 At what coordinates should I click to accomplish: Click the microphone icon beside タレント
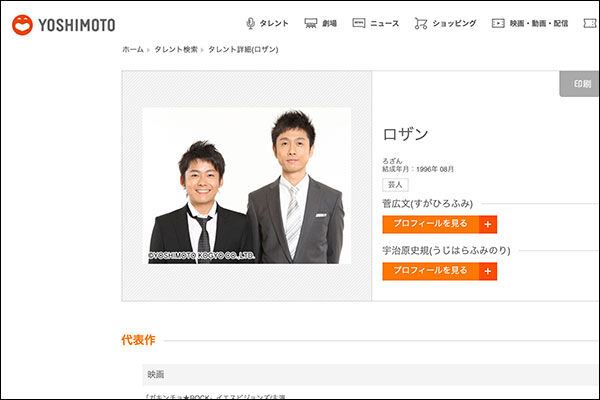tap(250, 23)
